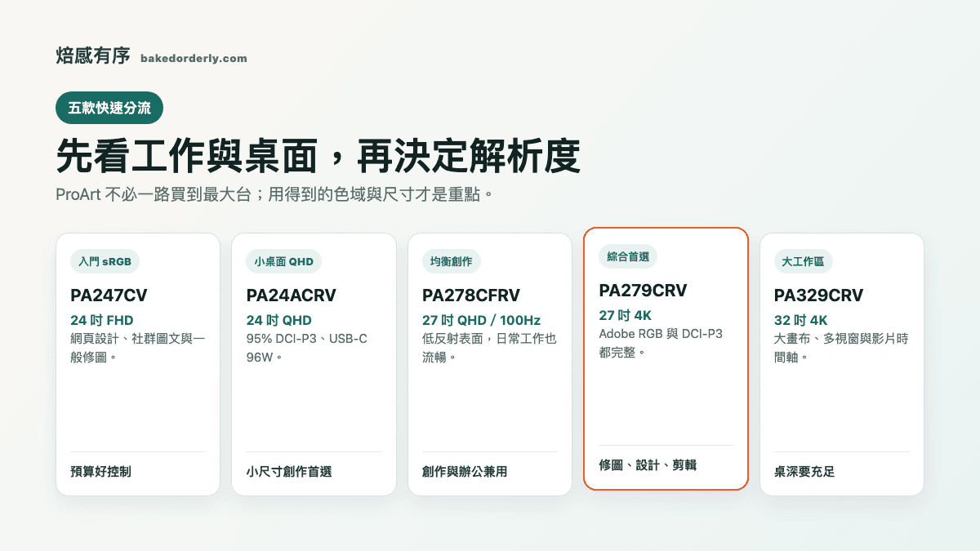Click the description 大畫布、多視窗與影片時間軸

coord(841,347)
